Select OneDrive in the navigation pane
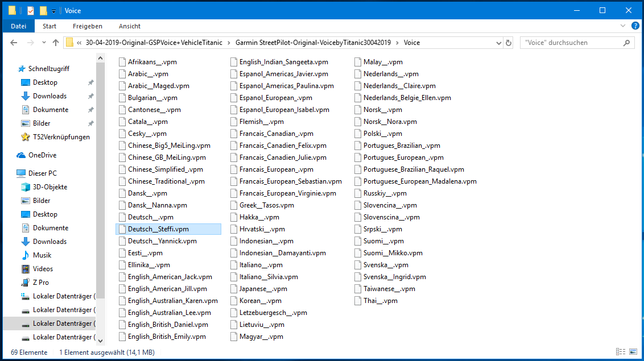 (42, 155)
